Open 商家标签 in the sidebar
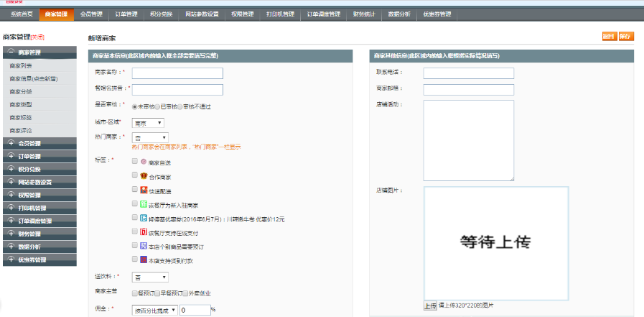The width and height of the screenshot is (644, 317). point(21,118)
